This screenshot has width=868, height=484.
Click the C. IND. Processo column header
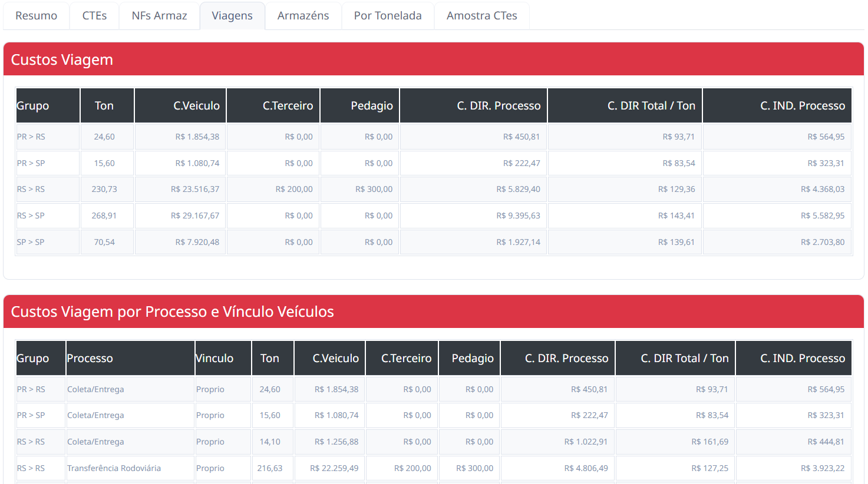pos(803,105)
